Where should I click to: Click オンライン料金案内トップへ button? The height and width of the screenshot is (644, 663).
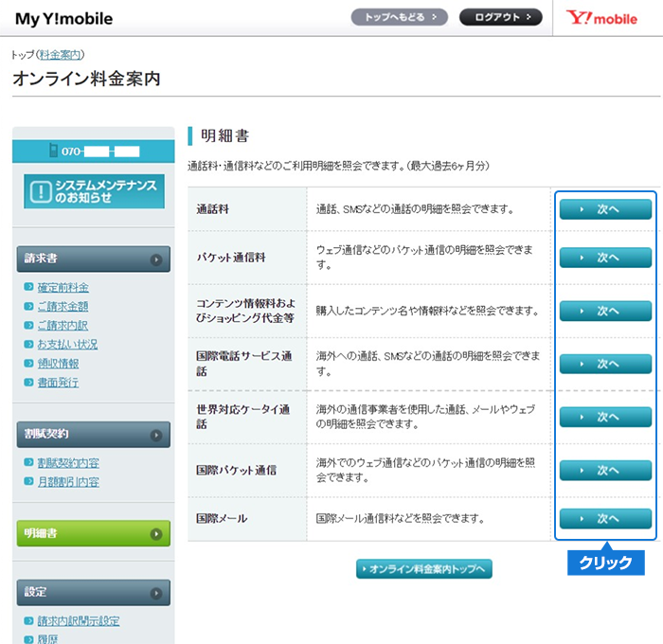click(x=424, y=568)
